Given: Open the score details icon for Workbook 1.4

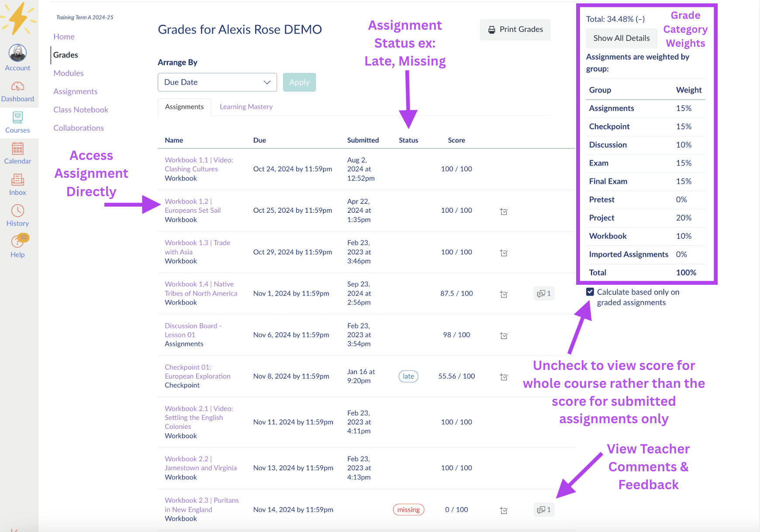Looking at the screenshot, I should (x=504, y=294).
